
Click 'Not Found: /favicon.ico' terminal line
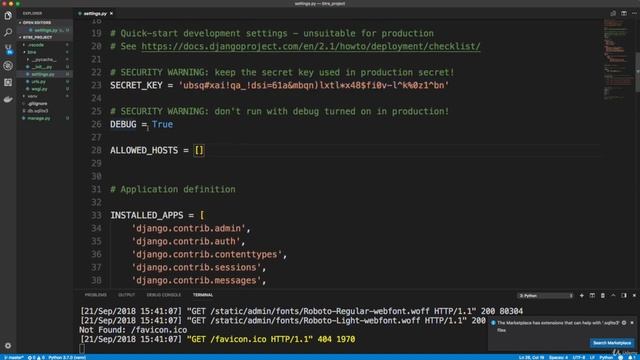pyautogui.click(x=133, y=330)
